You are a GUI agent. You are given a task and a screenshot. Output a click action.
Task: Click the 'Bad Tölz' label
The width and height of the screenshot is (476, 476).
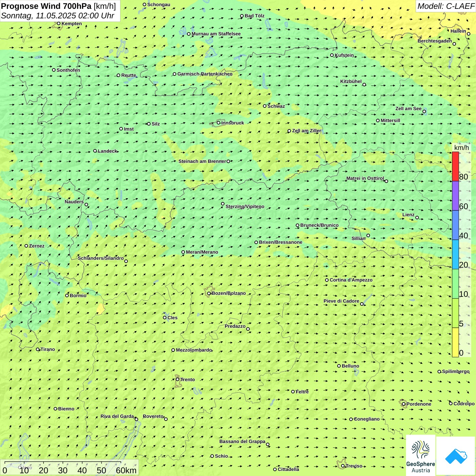click(x=255, y=16)
